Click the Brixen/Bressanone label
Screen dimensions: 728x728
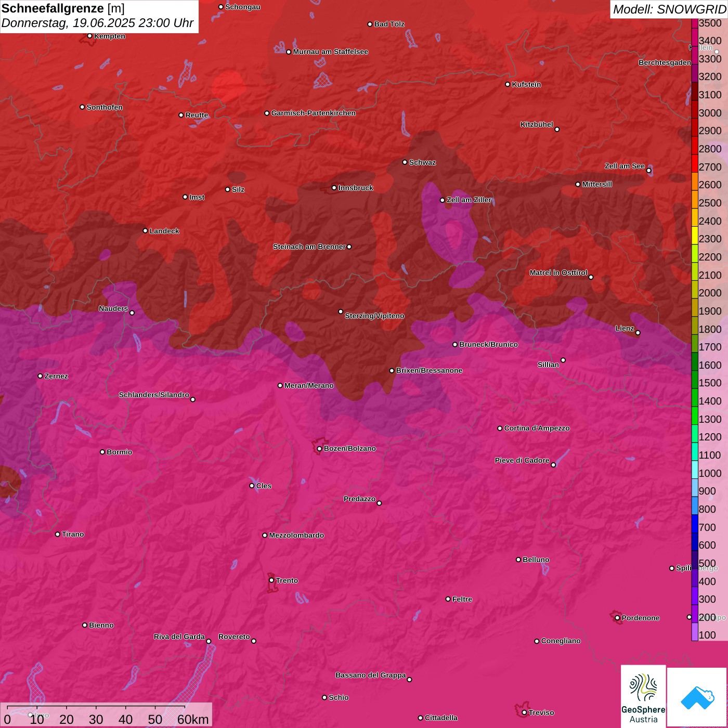pyautogui.click(x=429, y=370)
